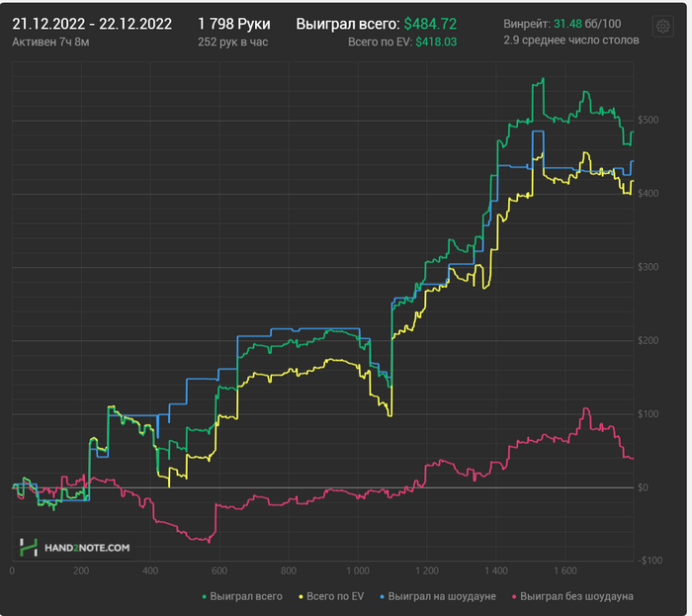The height and width of the screenshot is (616, 692).
Task: Click the '1 798 Руки' hands count
Action: tap(234, 24)
